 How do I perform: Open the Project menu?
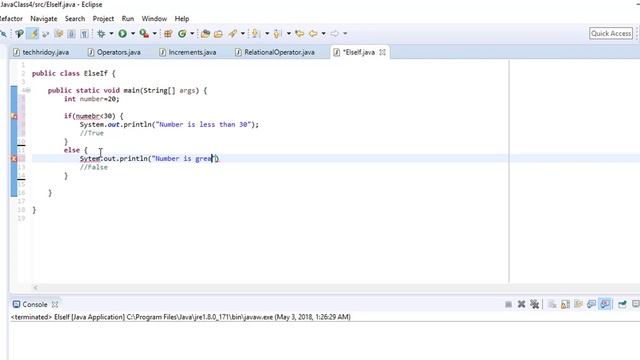(x=103, y=19)
